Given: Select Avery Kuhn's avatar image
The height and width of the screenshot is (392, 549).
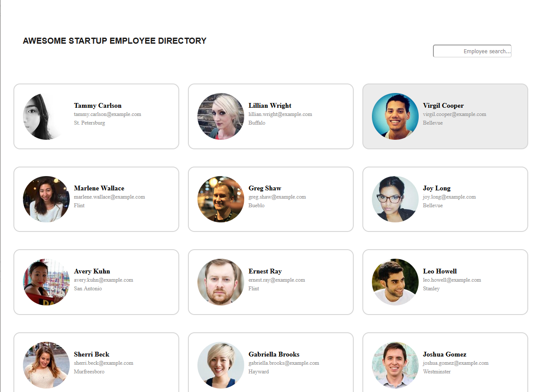Looking at the screenshot, I should pyautogui.click(x=46, y=282).
